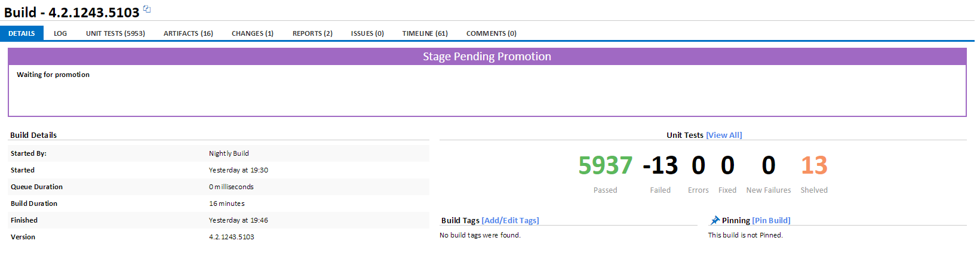
Task: Open the Add/Edit Tags link
Action: pos(510,221)
